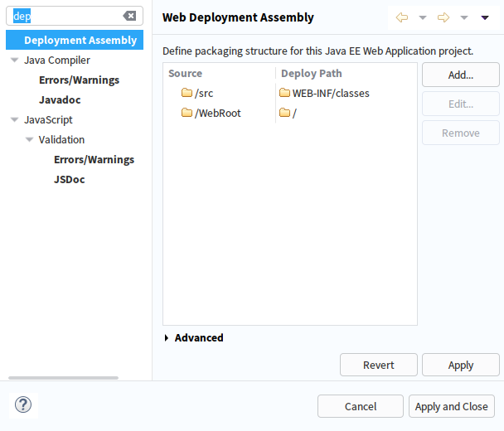Click the WEB-INF/classes deploy path folder icon

pyautogui.click(x=285, y=93)
